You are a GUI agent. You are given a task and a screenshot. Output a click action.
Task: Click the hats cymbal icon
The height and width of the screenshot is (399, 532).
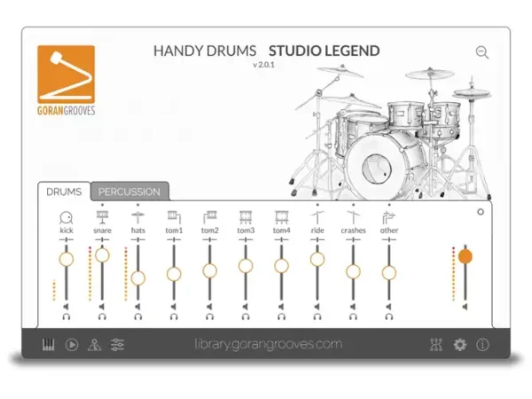pos(138,217)
